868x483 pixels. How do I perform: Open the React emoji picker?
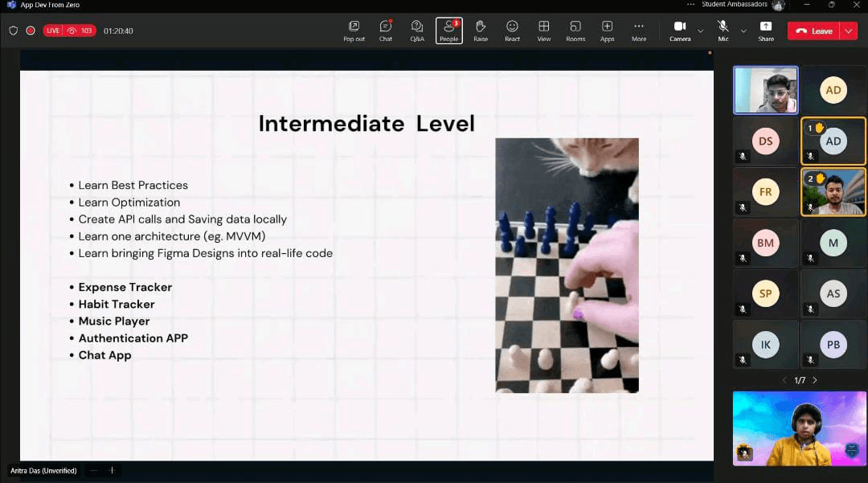pos(512,30)
